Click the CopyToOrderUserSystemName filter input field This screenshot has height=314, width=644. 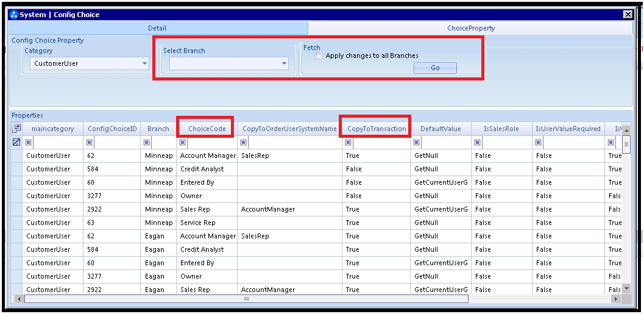(x=294, y=143)
